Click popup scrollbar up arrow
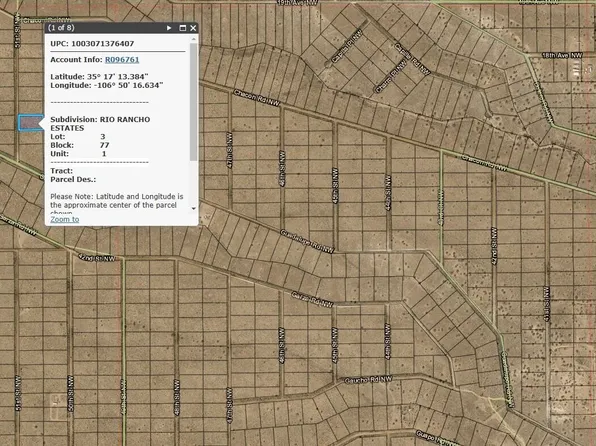 [x=193, y=39]
